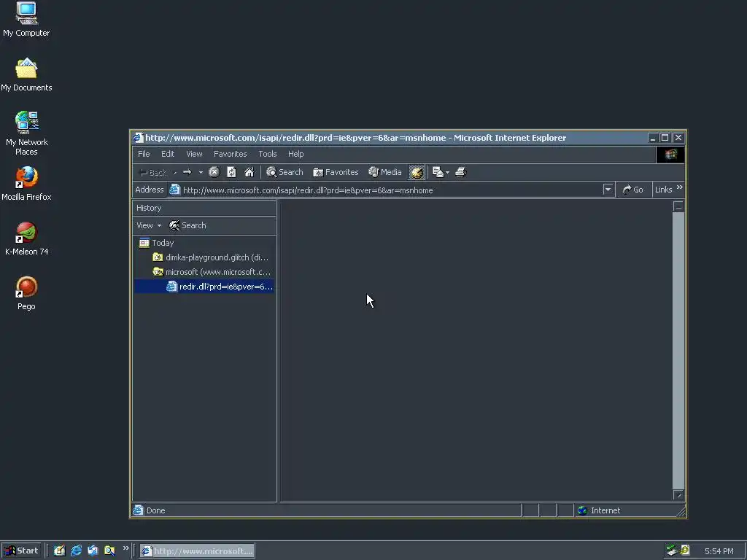Open My Network Places desktop icon
Image resolution: width=747 pixels, height=560 pixels.
pos(26,133)
